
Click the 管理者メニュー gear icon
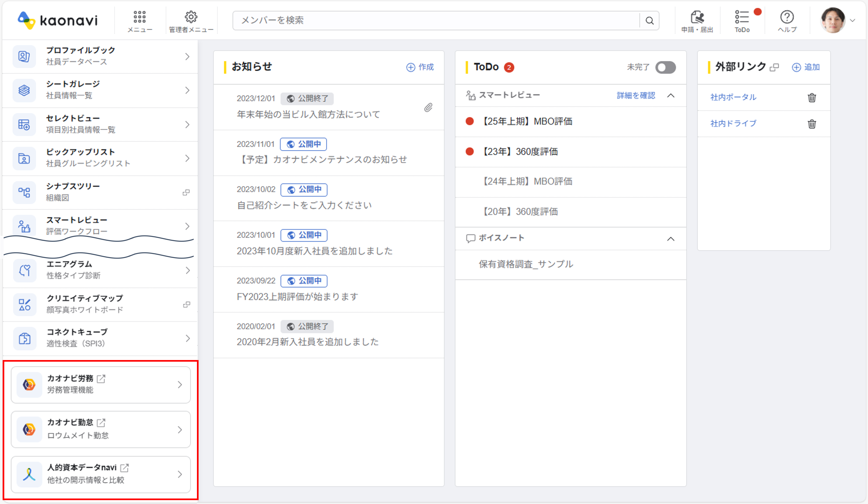191,17
